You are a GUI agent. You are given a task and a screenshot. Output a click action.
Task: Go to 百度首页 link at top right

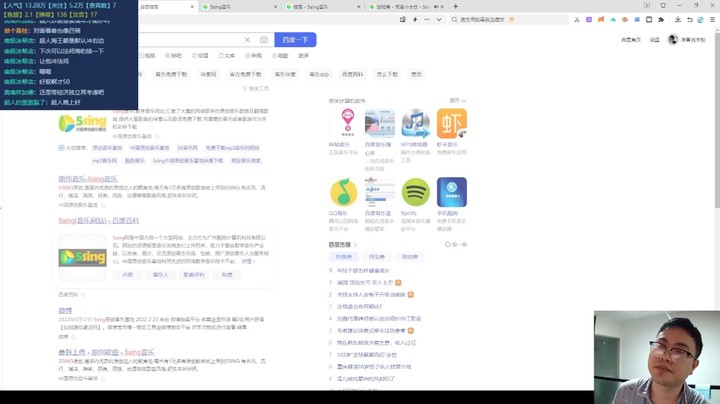coord(630,40)
